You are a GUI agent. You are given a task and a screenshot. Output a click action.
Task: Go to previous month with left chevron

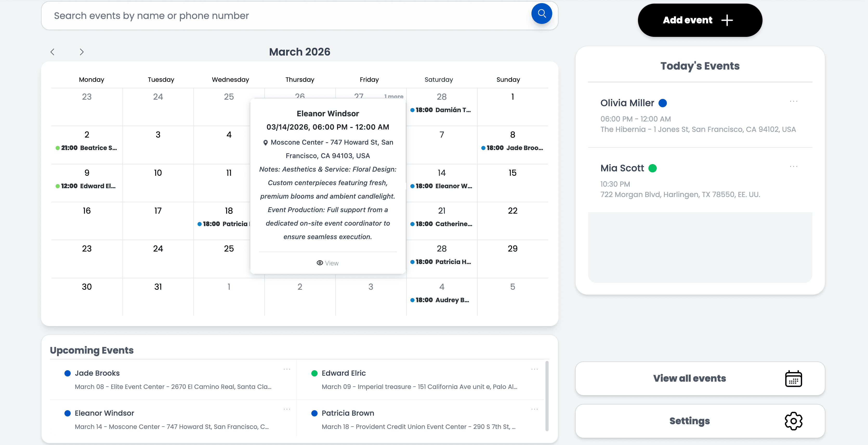tap(52, 52)
